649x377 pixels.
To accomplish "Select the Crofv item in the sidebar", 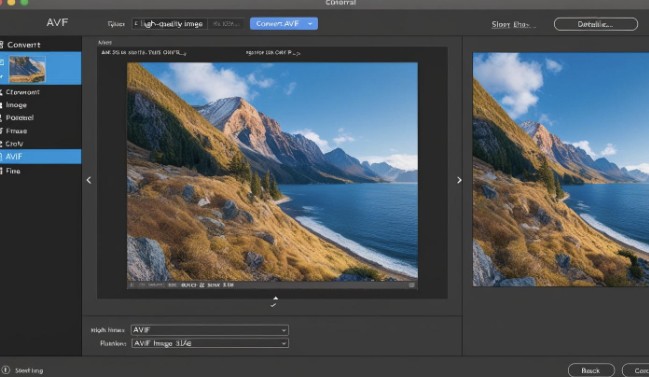I will point(14,144).
